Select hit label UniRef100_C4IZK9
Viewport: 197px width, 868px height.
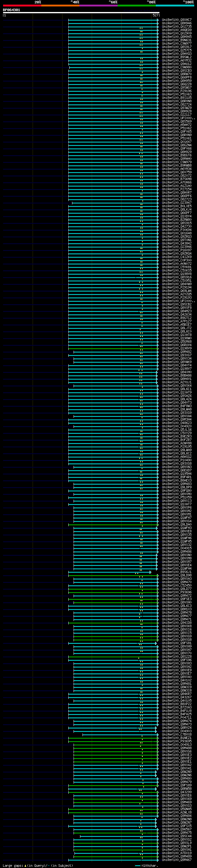click(x=177, y=257)
